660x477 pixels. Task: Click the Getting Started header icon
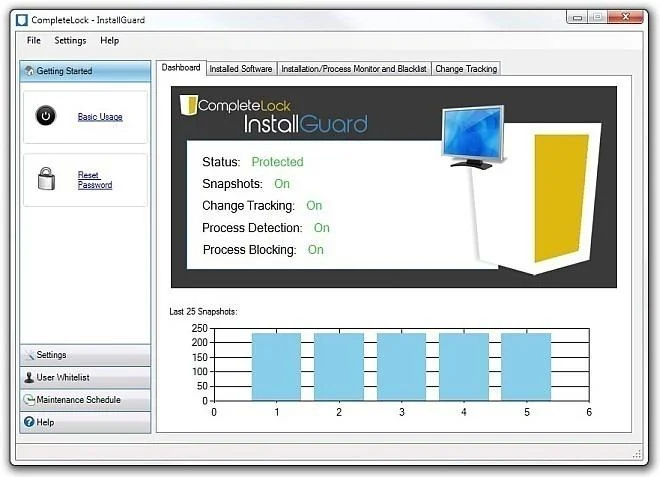pyautogui.click(x=29, y=71)
